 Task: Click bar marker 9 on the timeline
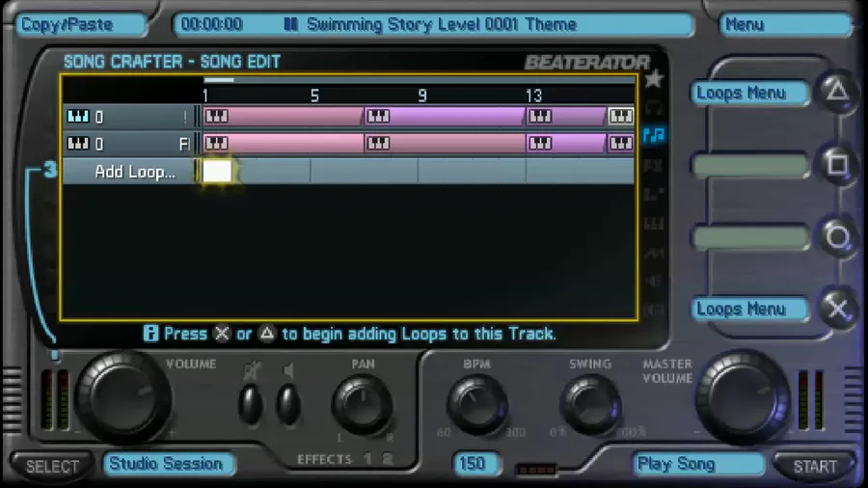click(x=422, y=95)
